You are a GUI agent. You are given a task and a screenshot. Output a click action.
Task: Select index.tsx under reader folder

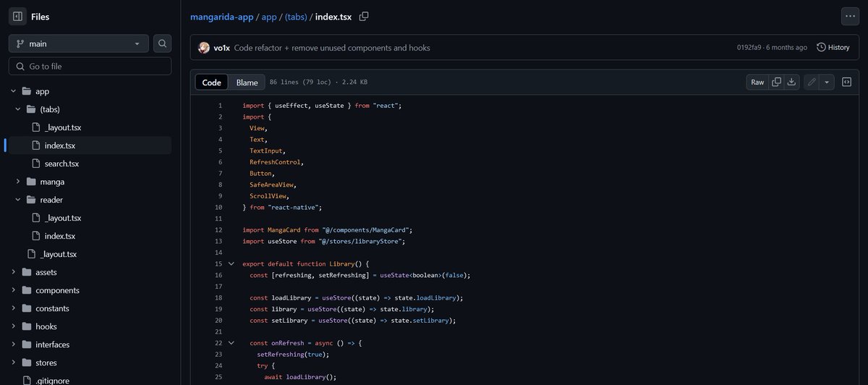coord(59,236)
